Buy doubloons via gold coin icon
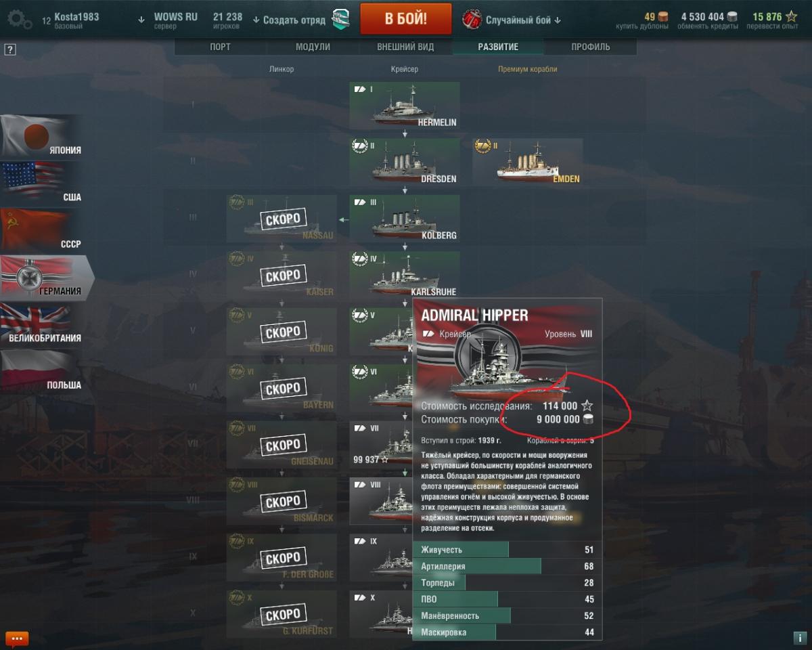This screenshot has height=650, width=812. click(x=662, y=16)
